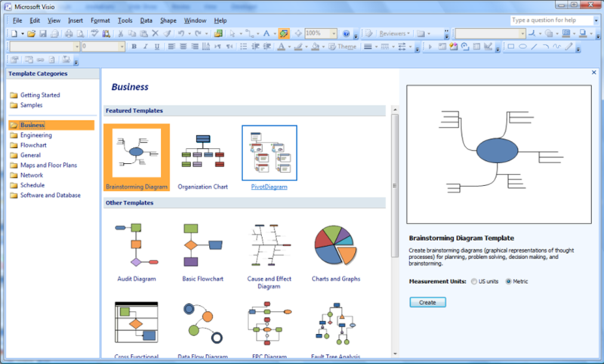604x364 pixels.
Task: Open the font color dropdown arrow
Action: 289,47
